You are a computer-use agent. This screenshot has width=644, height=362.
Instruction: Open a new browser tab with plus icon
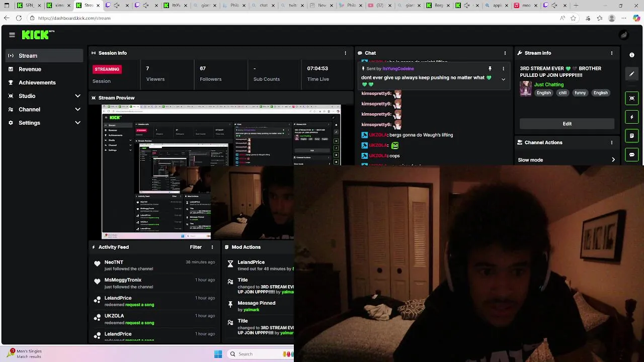576,6
